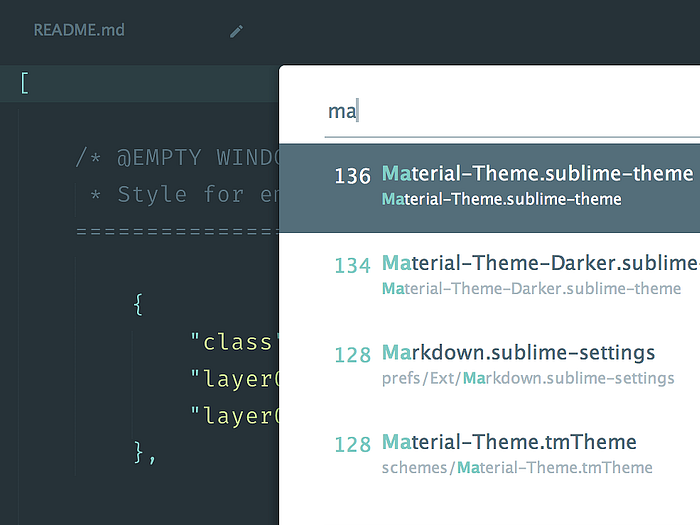Click the closing "}," brace line
The image size is (700, 525).
[145, 453]
